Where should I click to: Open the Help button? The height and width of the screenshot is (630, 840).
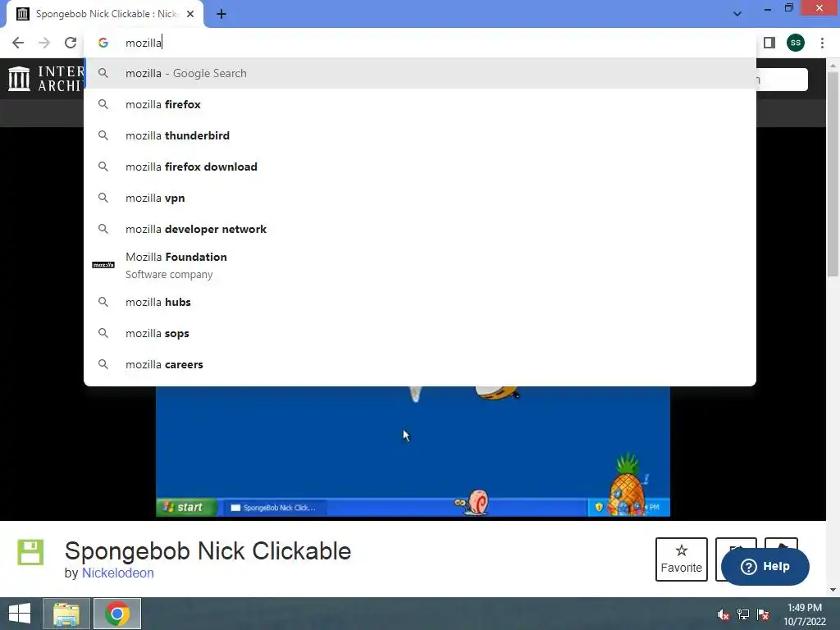(x=765, y=566)
